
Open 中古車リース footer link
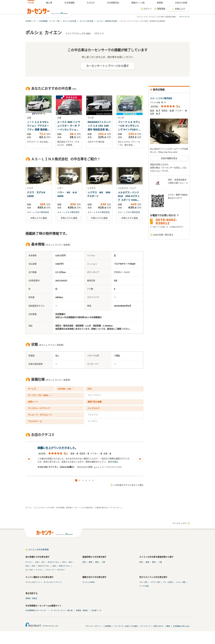click(x=96, y=611)
